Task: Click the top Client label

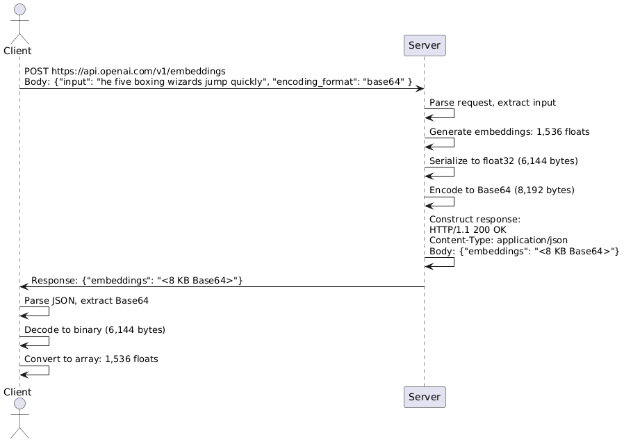Action: [x=17, y=51]
